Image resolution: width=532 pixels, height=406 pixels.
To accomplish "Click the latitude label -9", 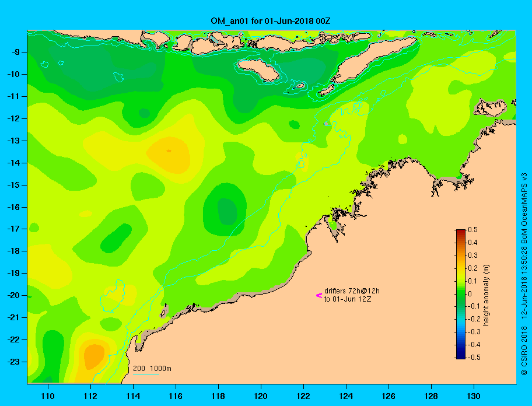I will (15, 52).
